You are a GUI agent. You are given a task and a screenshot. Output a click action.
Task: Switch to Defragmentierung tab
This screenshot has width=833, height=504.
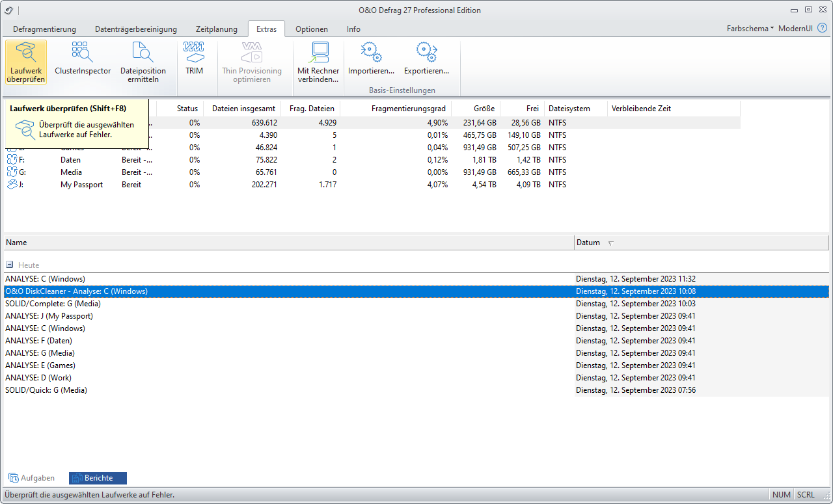coord(44,29)
